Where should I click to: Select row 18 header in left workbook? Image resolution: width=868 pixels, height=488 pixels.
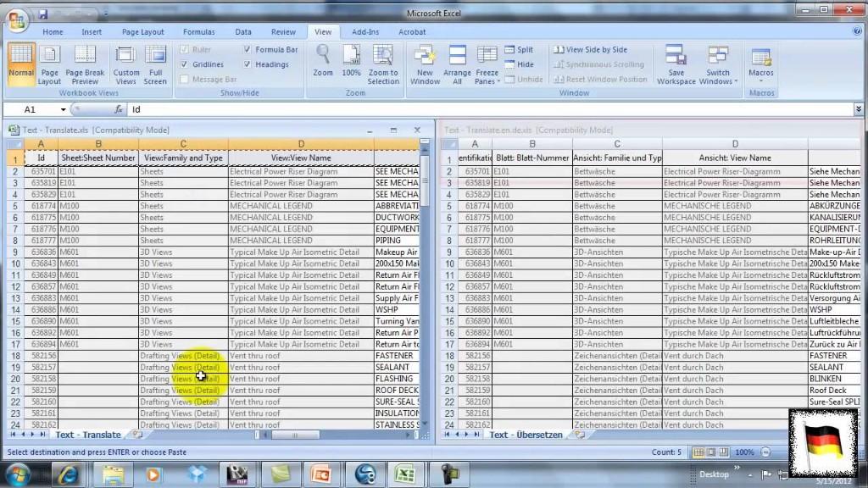(x=15, y=356)
